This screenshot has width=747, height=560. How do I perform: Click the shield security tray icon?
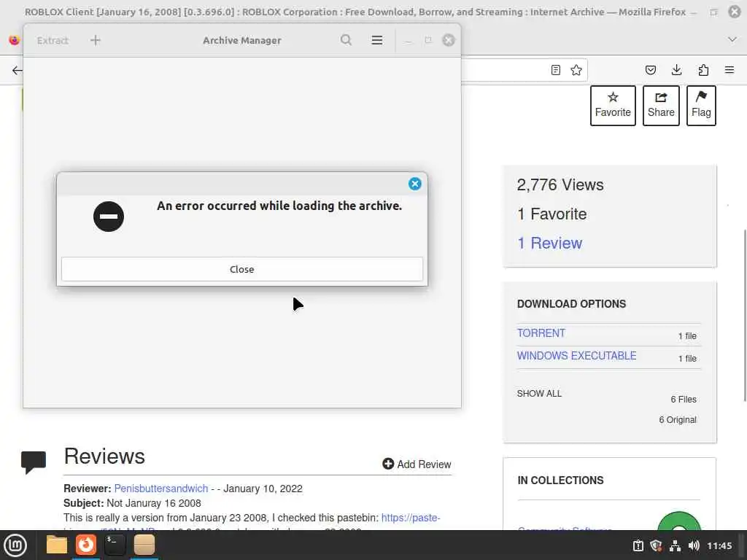coord(656,545)
